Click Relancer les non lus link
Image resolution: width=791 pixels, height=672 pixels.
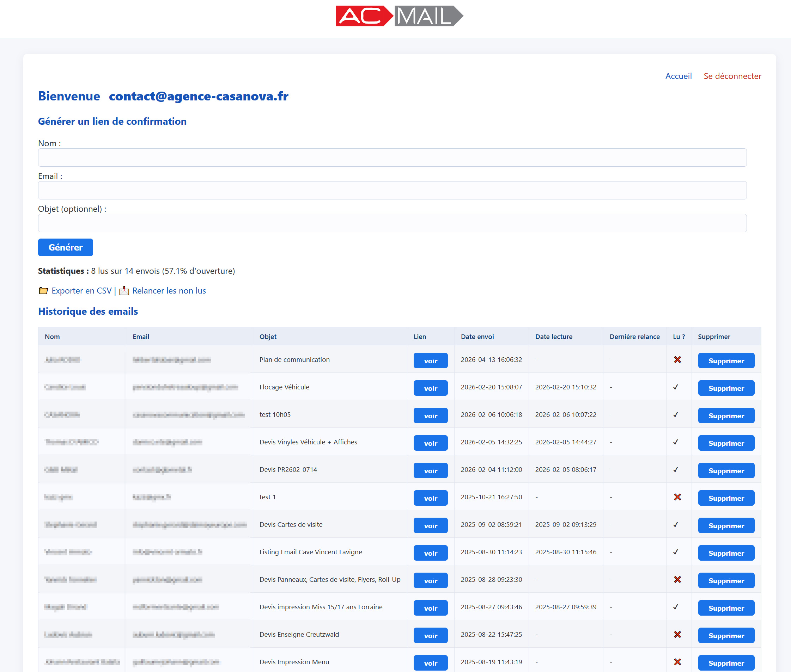pyautogui.click(x=169, y=291)
